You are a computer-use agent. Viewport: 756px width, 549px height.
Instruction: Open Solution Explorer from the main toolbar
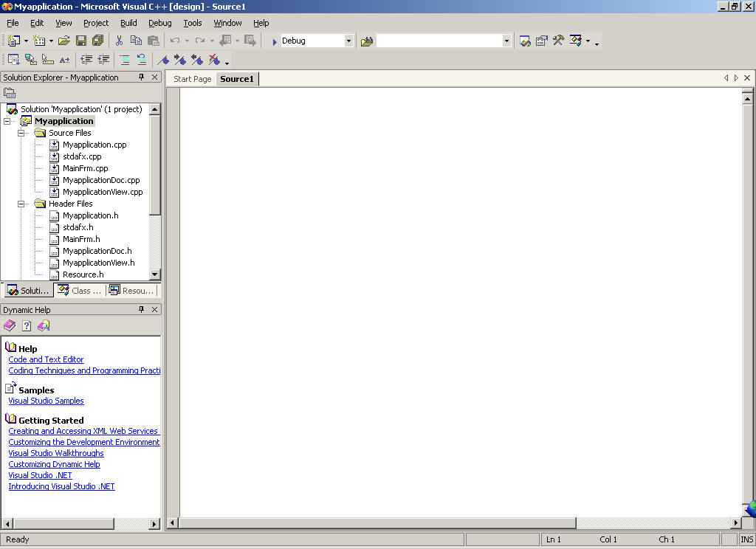point(525,41)
